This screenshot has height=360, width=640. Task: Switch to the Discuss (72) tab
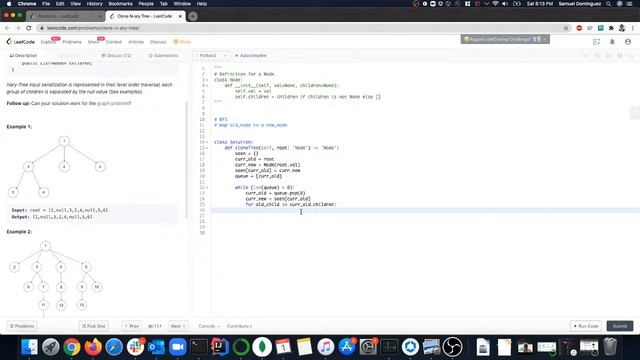[116, 56]
